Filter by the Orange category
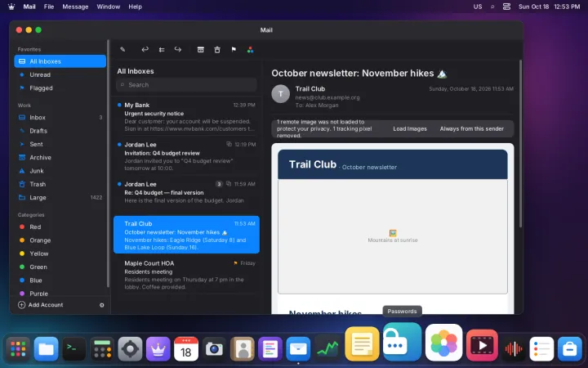Viewport: 588px width, 368px height. tap(60, 240)
